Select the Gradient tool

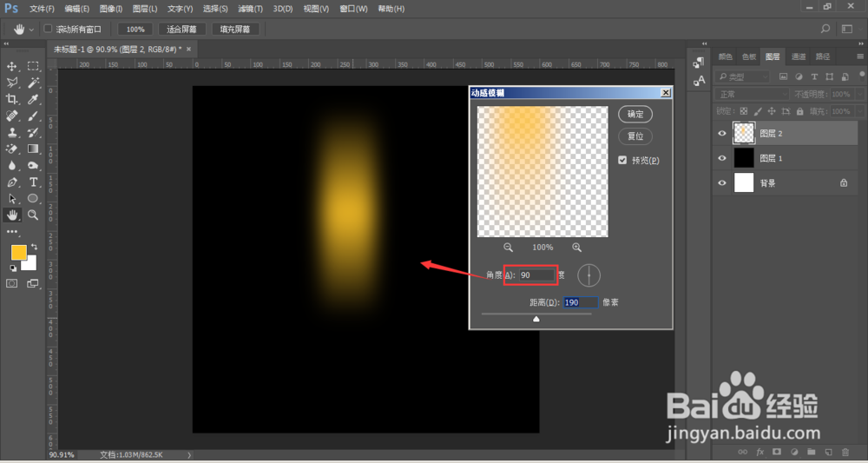coord(33,149)
